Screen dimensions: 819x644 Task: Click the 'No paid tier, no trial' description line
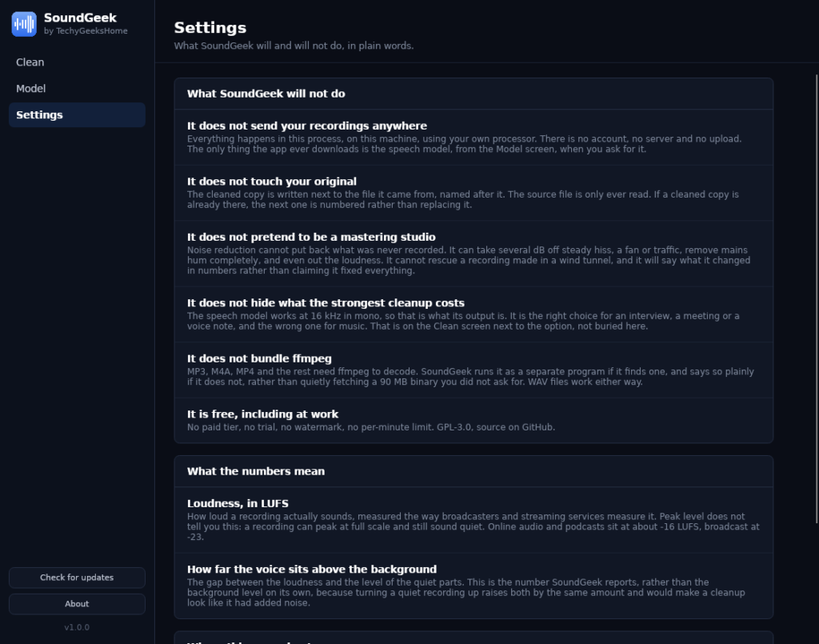coord(371,427)
